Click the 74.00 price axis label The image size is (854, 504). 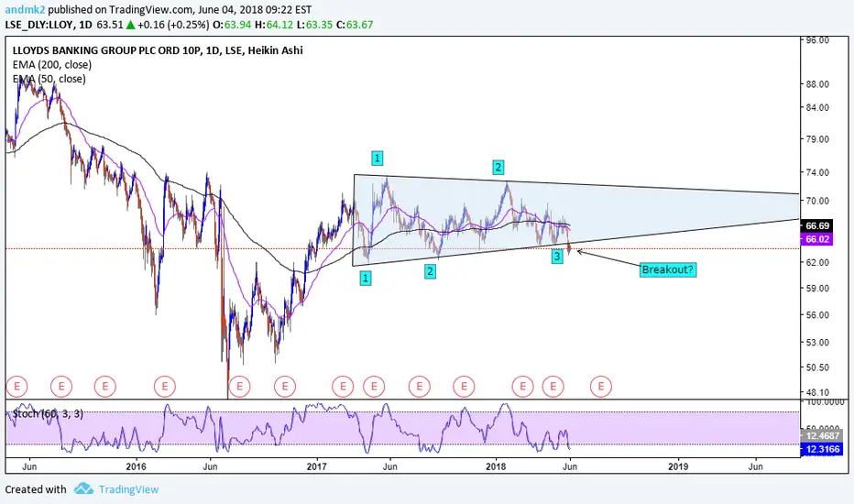817,172
